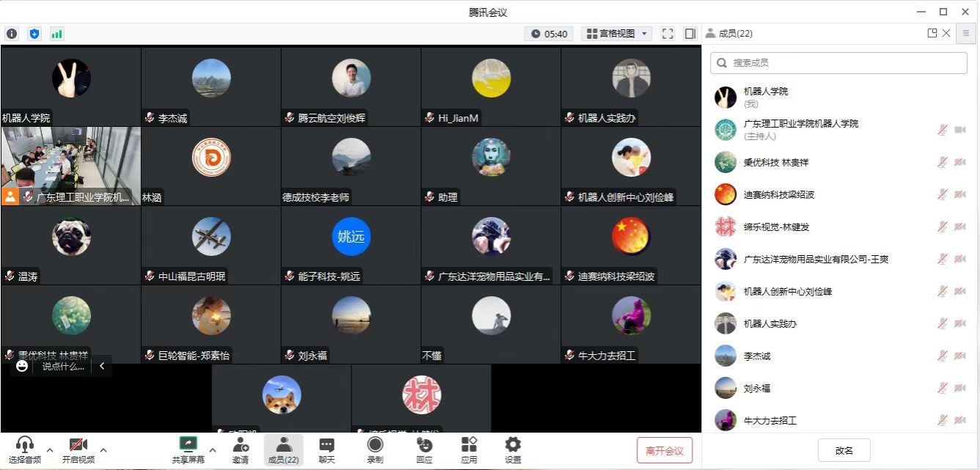The width and height of the screenshot is (980, 470).
Task: Open the 邀请 invite icon
Action: click(240, 449)
